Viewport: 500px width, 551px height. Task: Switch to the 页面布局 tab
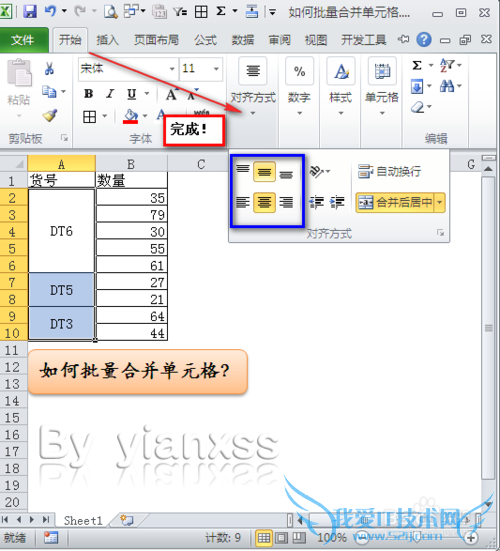(x=156, y=40)
